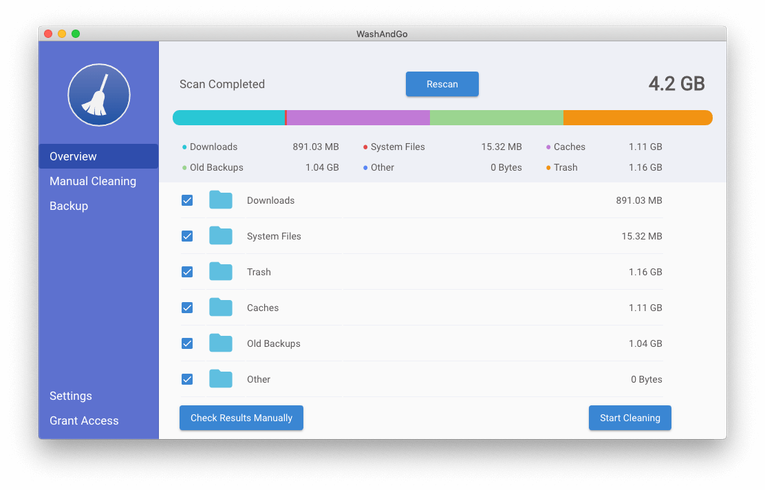Click the red System Files legend dot
Viewport: 765px width, 490px height.
tap(365, 147)
